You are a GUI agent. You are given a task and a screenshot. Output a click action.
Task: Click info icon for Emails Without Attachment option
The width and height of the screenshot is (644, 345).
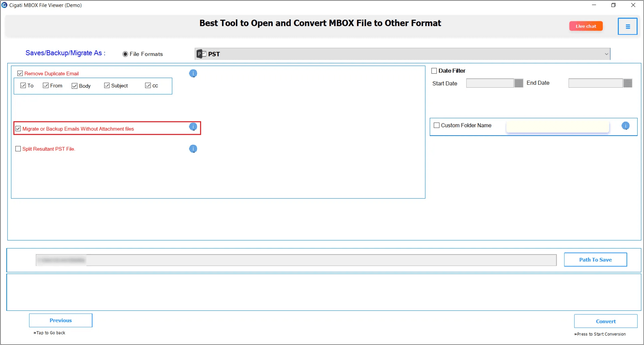[193, 127]
